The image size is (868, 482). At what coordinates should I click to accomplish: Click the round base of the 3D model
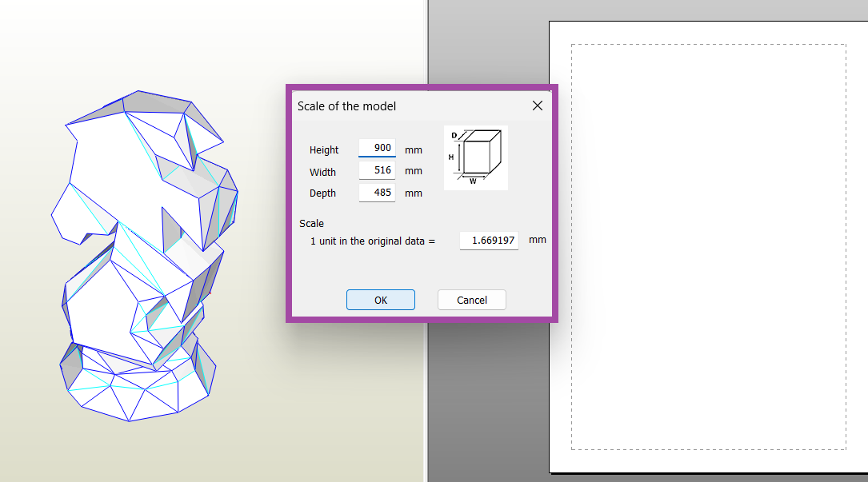tap(136, 388)
